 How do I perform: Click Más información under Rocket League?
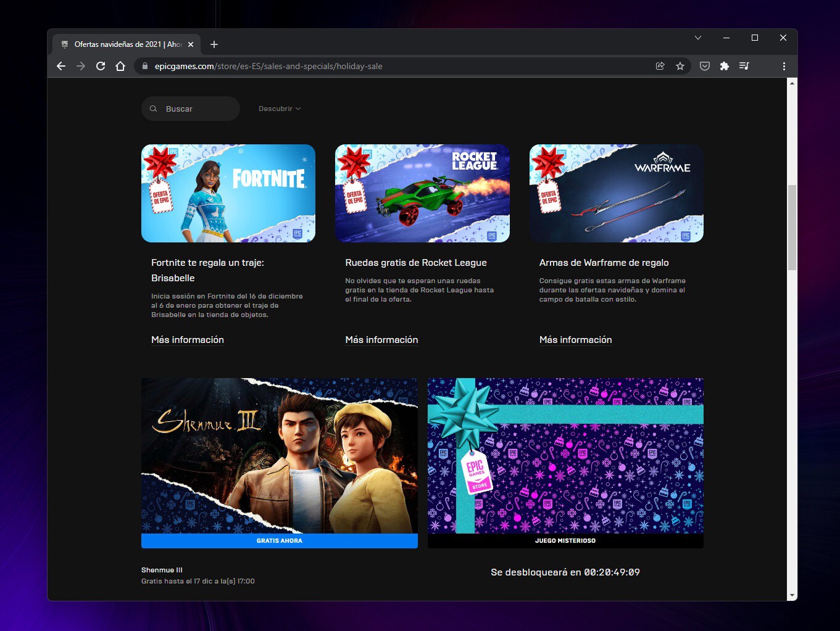tap(381, 340)
